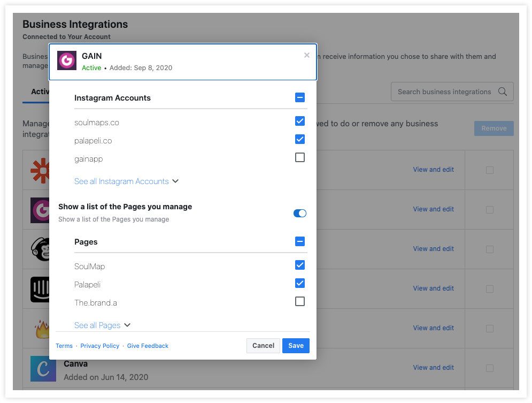Select the flame app row checkbox

pos(490,329)
